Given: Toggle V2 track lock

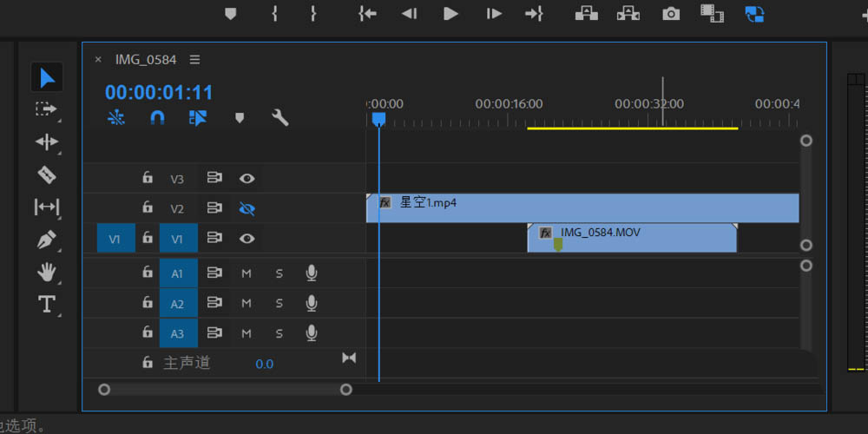Looking at the screenshot, I should pyautogui.click(x=148, y=207).
